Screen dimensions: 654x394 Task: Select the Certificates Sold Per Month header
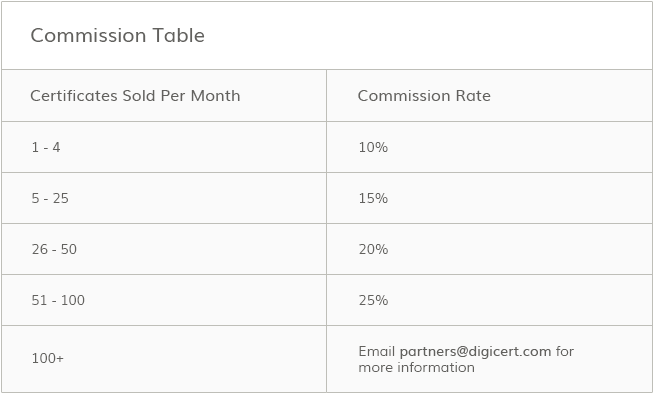point(135,95)
